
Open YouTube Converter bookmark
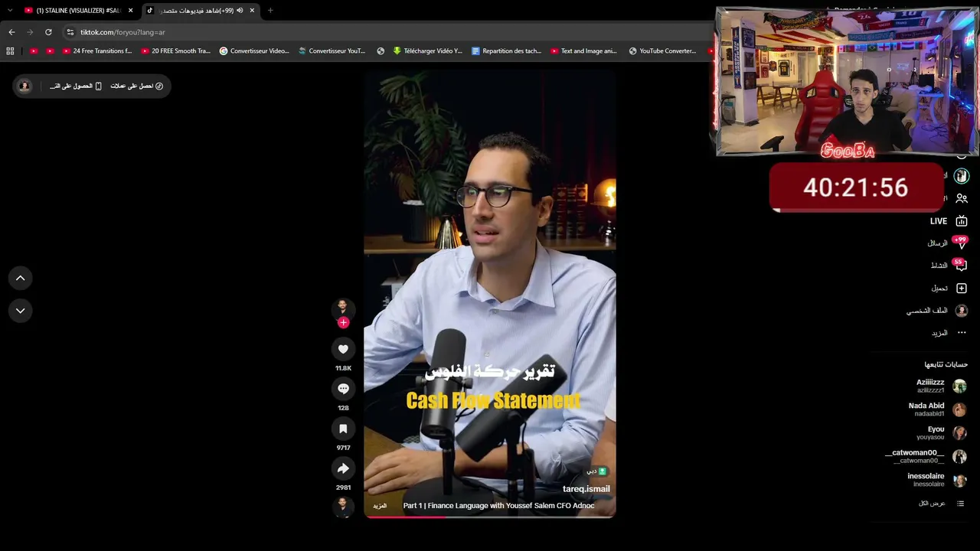click(662, 51)
